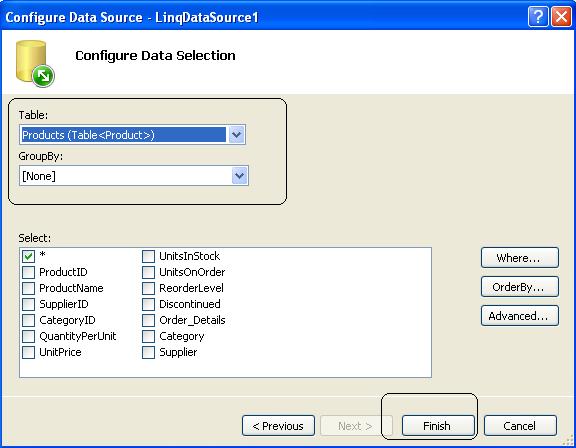Check the Supplier checkbox
This screenshot has width=576, height=448.
tap(148, 352)
